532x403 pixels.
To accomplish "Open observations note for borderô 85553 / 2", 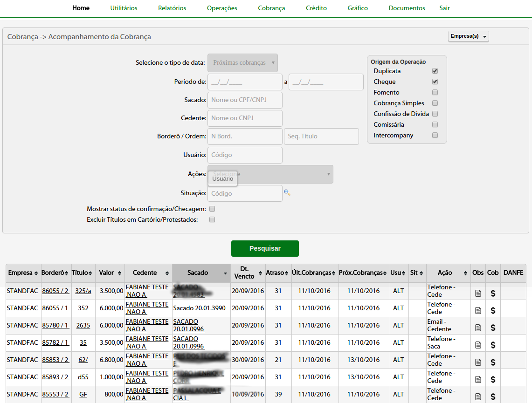I will [478, 396].
